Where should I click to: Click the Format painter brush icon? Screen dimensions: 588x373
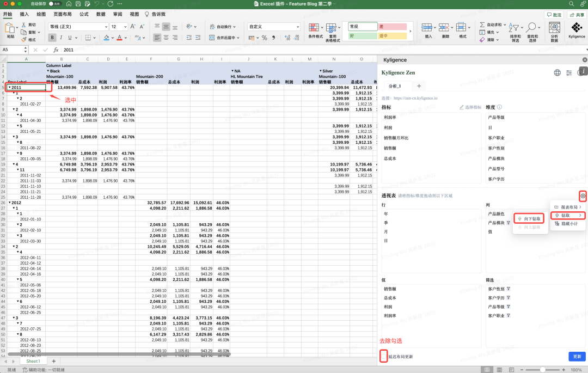23,39
